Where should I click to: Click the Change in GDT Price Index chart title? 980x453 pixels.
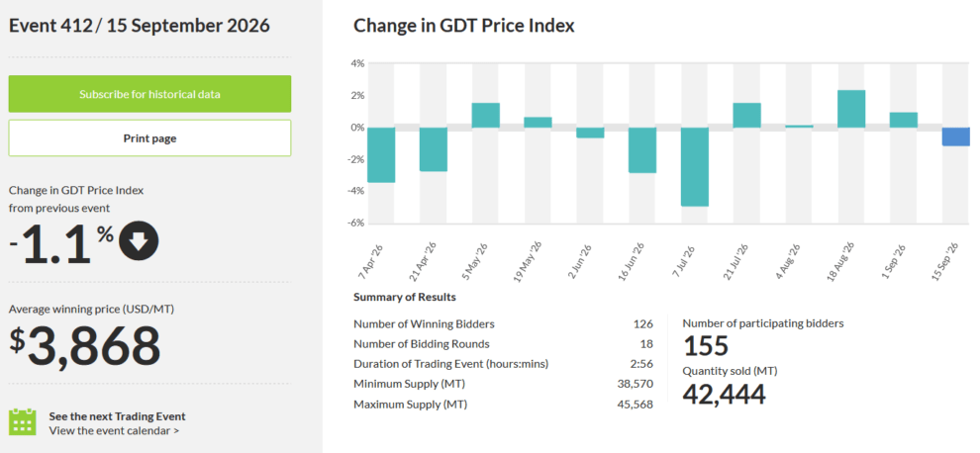tap(463, 26)
